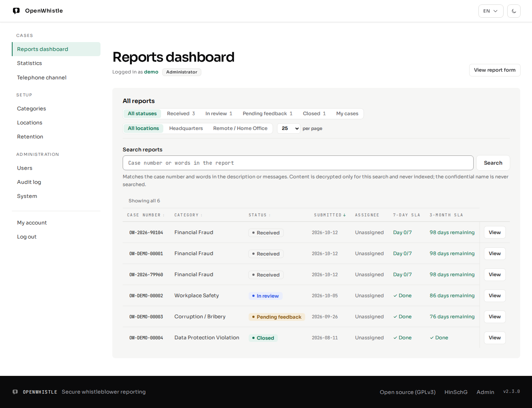Click the v2.3.0 version text
Screen dimensions: 532x408
pyautogui.click(x=511, y=391)
